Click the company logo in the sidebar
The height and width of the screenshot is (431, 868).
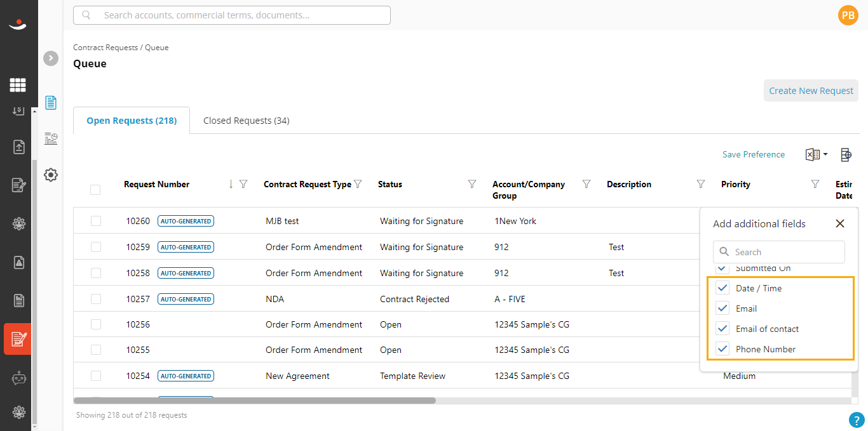click(18, 25)
